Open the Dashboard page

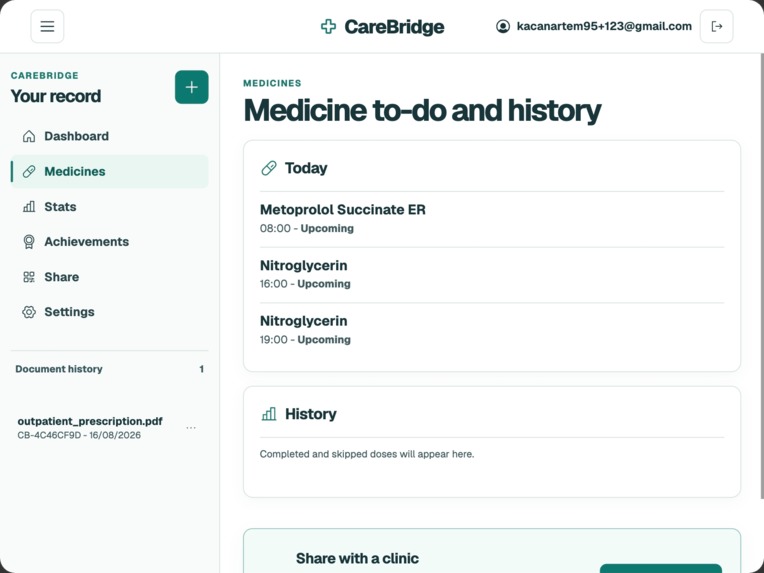coord(110,136)
